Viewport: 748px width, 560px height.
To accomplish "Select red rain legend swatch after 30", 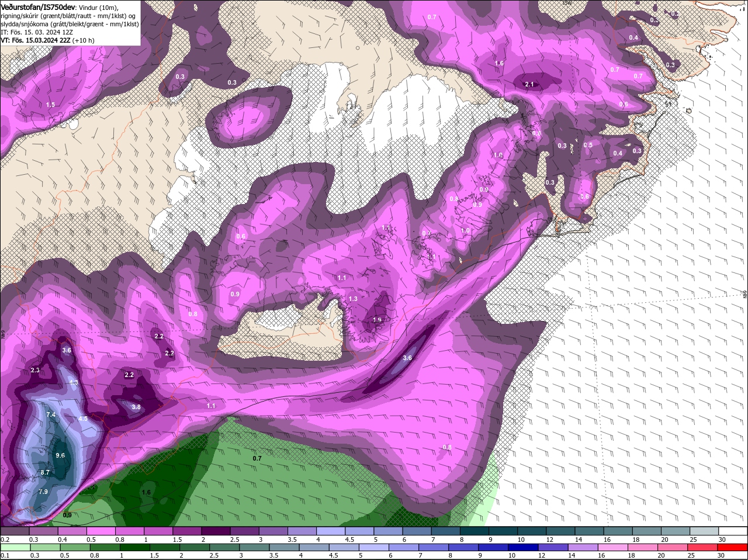I will click(x=733, y=548).
